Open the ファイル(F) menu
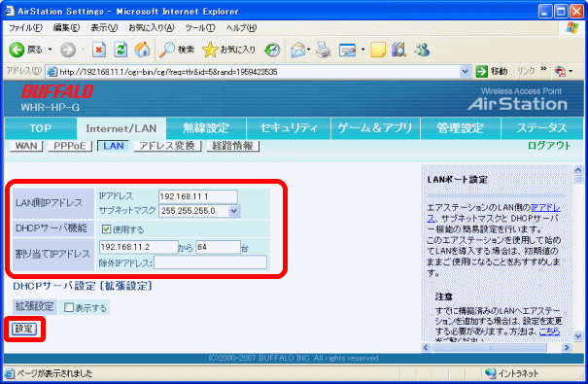Image resolution: width=588 pixels, height=384 pixels. click(25, 28)
